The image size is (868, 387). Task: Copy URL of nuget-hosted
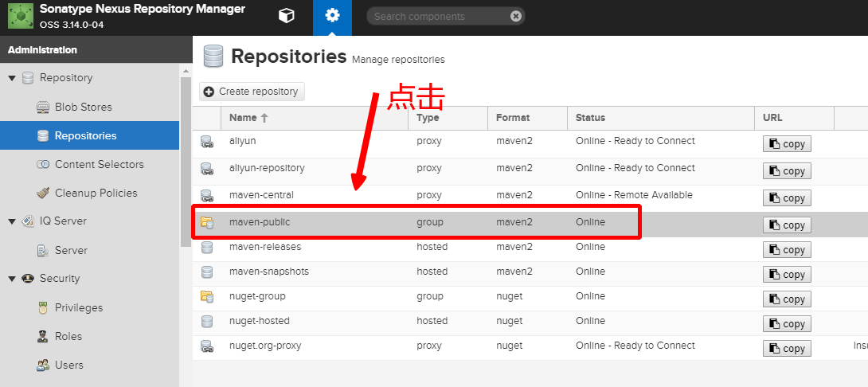[788, 324]
